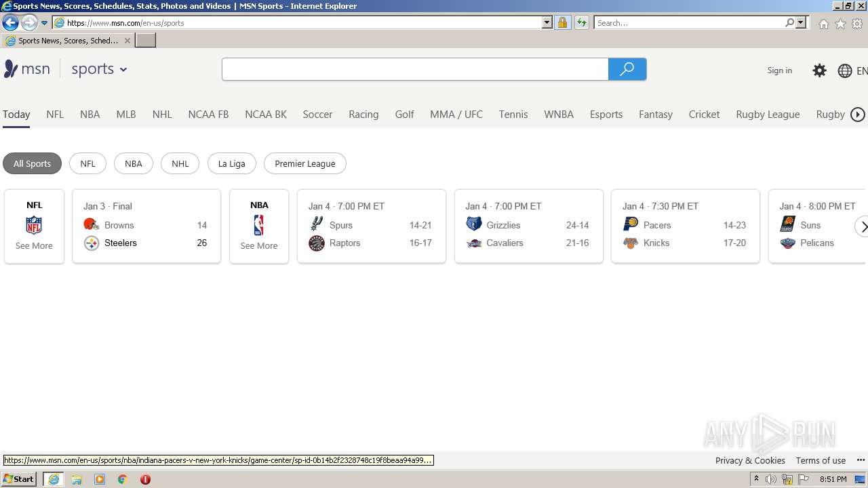This screenshot has width=868, height=488.
Task: Click the Spurs team logo
Action: click(316, 224)
